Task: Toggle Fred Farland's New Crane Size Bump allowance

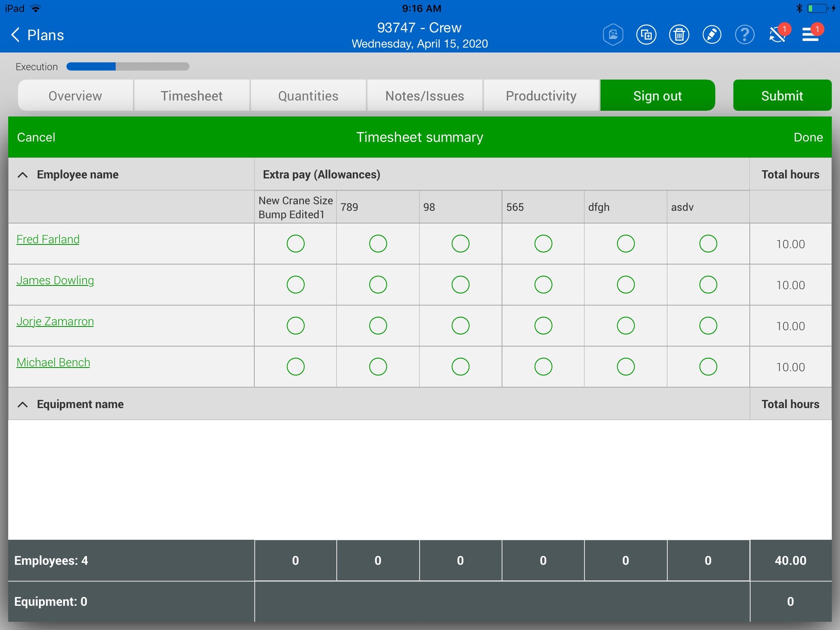Action: click(295, 244)
